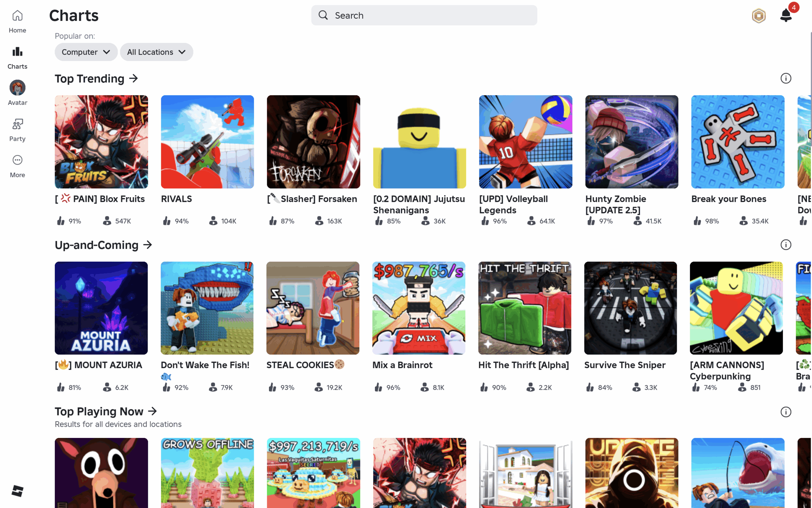
Task: Open STEAL COOKIES thumbnail
Action: (x=313, y=308)
